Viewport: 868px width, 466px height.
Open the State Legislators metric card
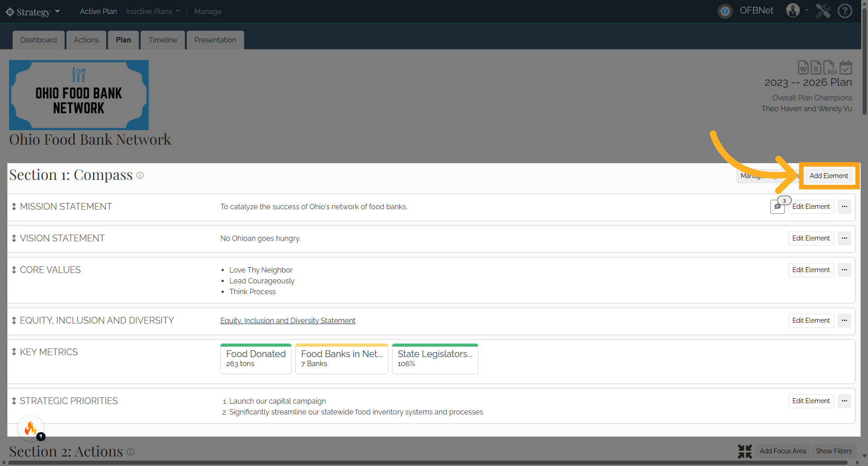[435, 359]
